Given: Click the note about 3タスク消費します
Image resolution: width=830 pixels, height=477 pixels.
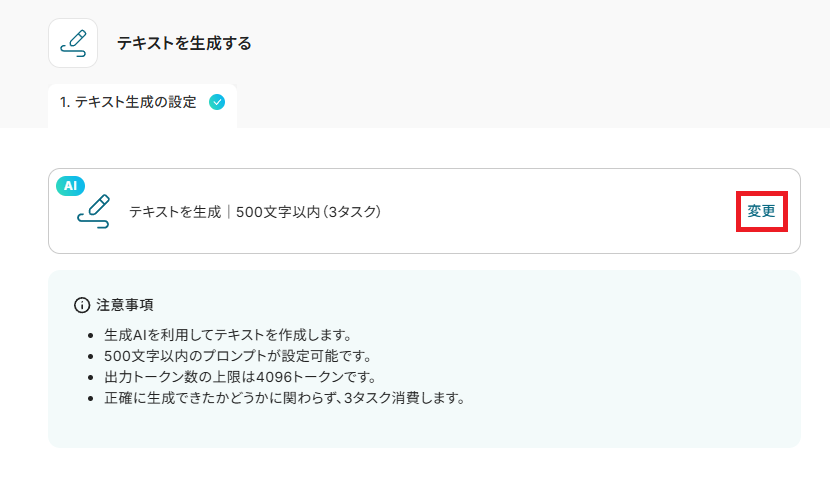Looking at the screenshot, I should click(285, 398).
